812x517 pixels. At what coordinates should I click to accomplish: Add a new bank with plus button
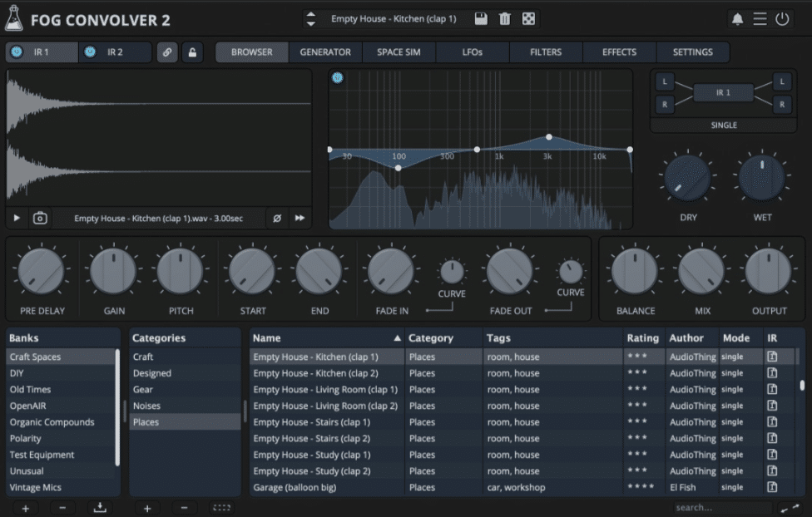point(25,508)
